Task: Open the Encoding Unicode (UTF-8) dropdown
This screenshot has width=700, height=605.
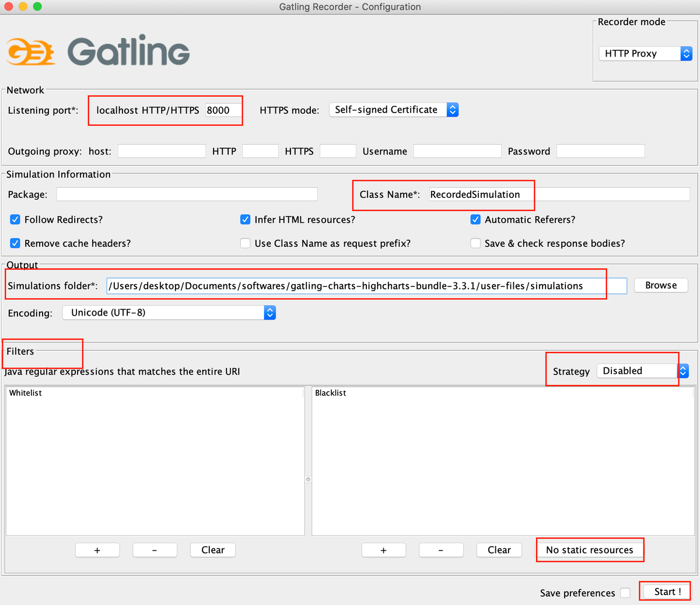Action: 169,313
